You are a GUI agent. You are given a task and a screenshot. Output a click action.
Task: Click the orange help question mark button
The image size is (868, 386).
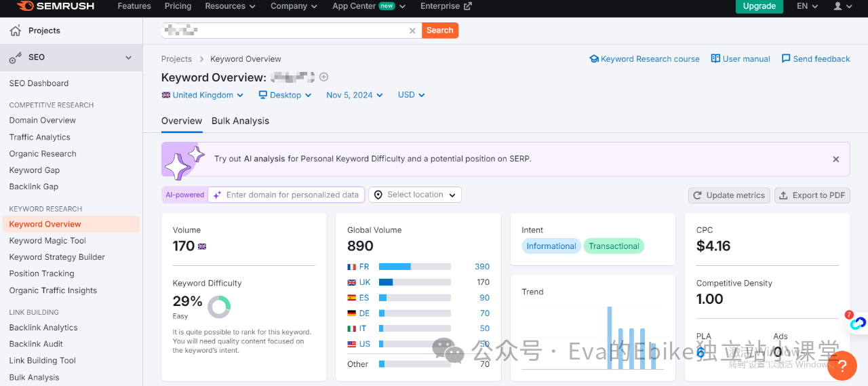[x=842, y=366]
